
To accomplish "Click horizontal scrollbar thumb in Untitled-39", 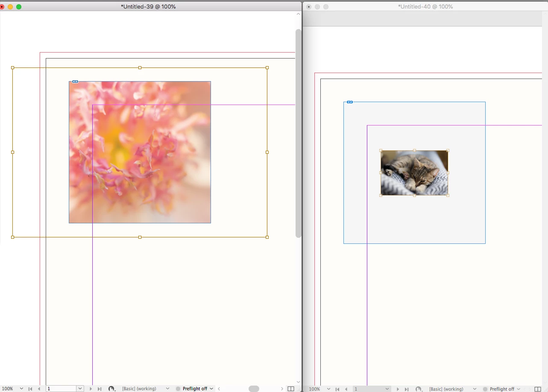I will click(254, 389).
